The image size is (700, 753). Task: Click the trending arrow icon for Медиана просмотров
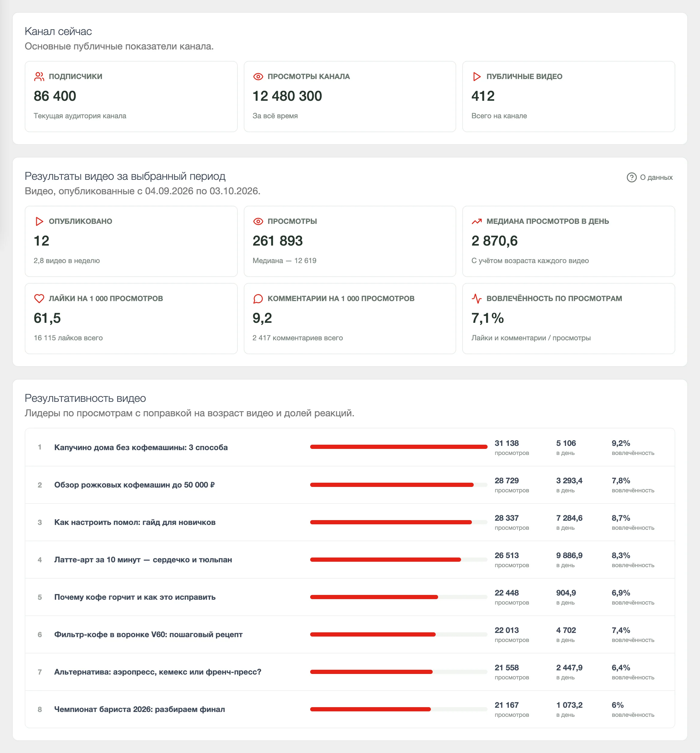tap(476, 221)
